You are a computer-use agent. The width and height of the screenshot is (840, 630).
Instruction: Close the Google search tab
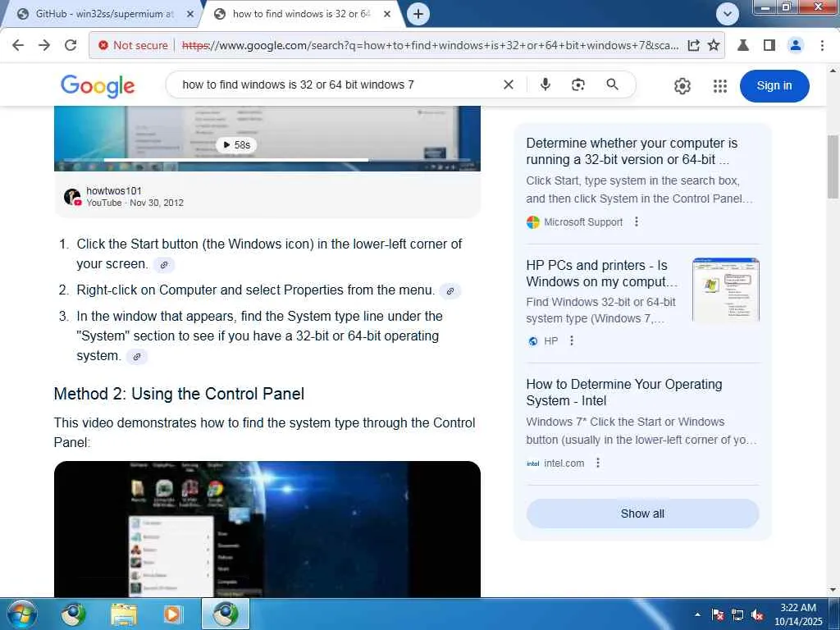[387, 14]
